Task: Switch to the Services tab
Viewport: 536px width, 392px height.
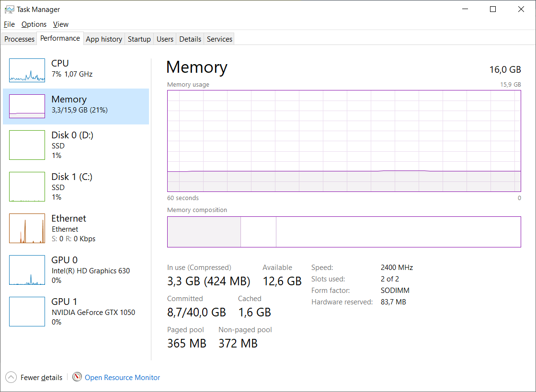Action: (x=219, y=39)
